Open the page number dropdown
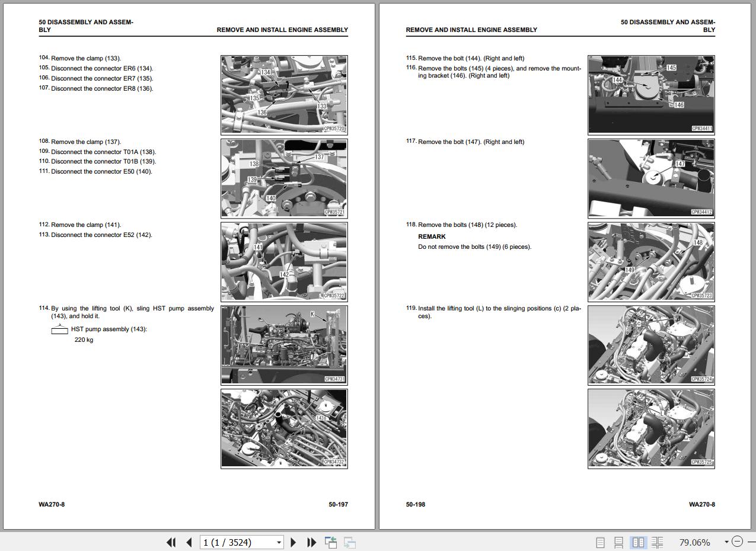The width and height of the screenshot is (756, 551). pyautogui.click(x=279, y=542)
